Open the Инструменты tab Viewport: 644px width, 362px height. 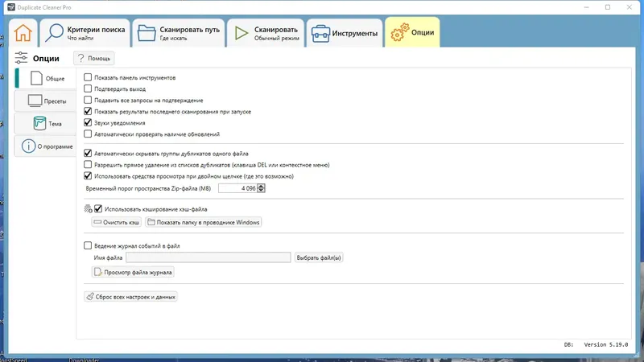pyautogui.click(x=345, y=33)
